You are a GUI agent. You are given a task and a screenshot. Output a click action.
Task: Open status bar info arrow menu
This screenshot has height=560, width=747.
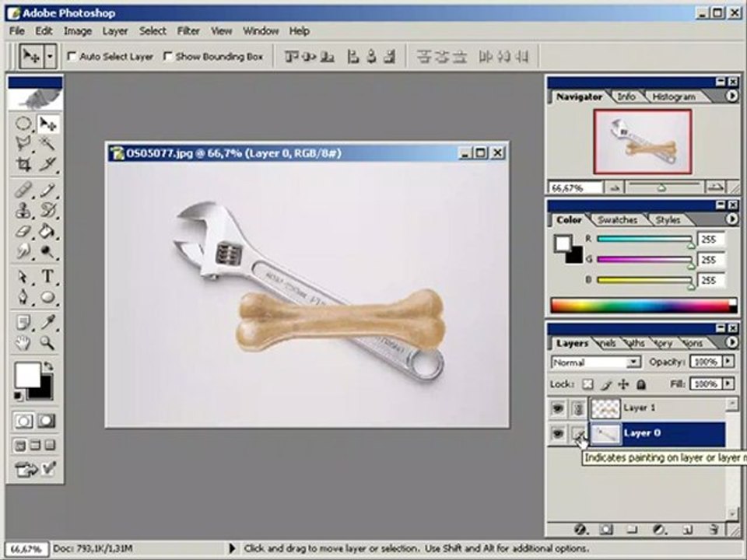coord(232,548)
